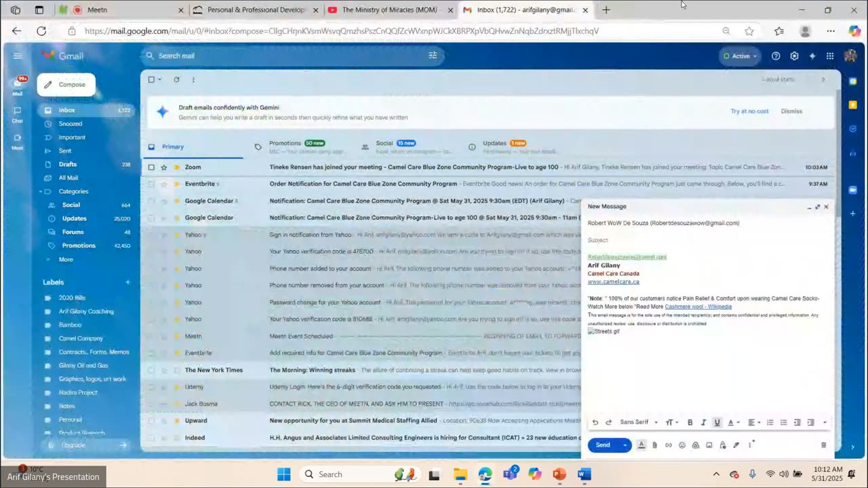868x488 pixels.
Task: Insert files using Google Drive
Action: click(696, 445)
